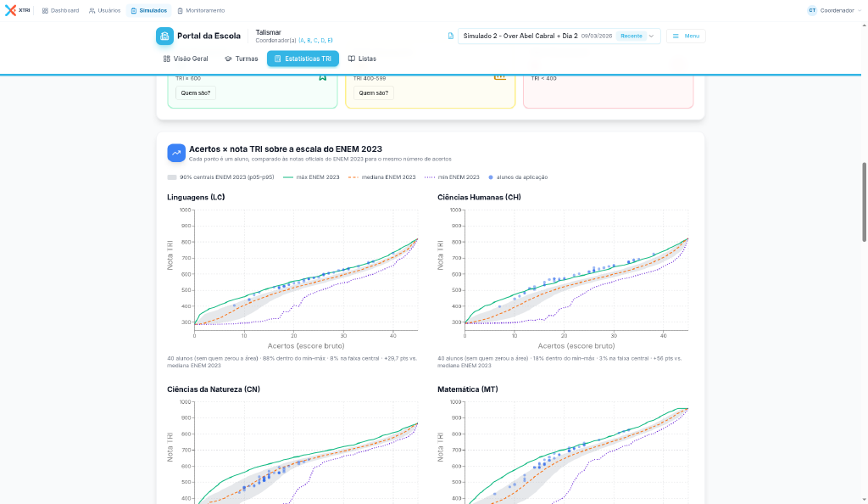Click the mediana ENEM 2023 legend label
This screenshot has height=504, width=868.
pos(388,177)
